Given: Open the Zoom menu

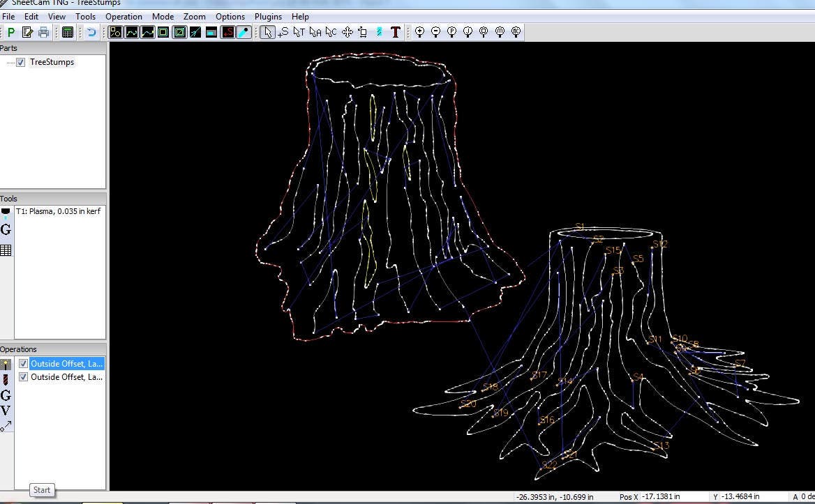Looking at the screenshot, I should pyautogui.click(x=194, y=16).
